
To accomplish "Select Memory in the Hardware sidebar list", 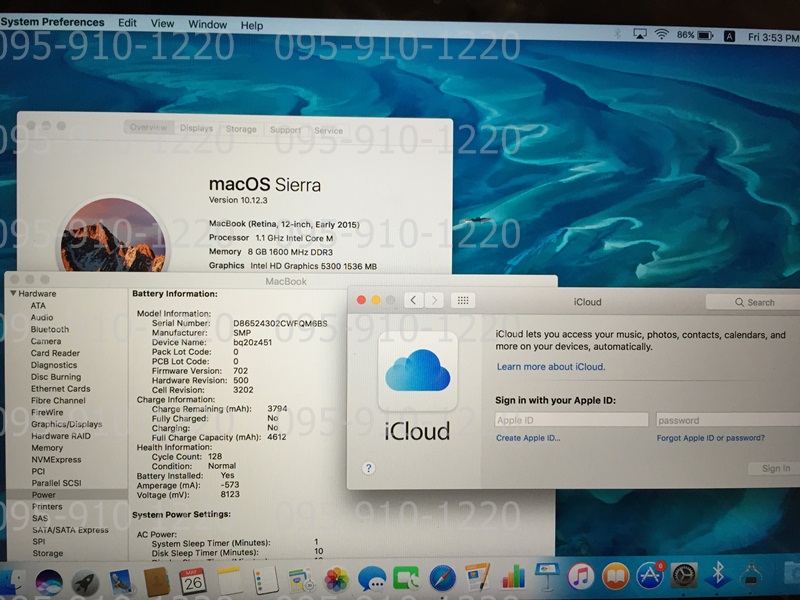I will click(47, 447).
